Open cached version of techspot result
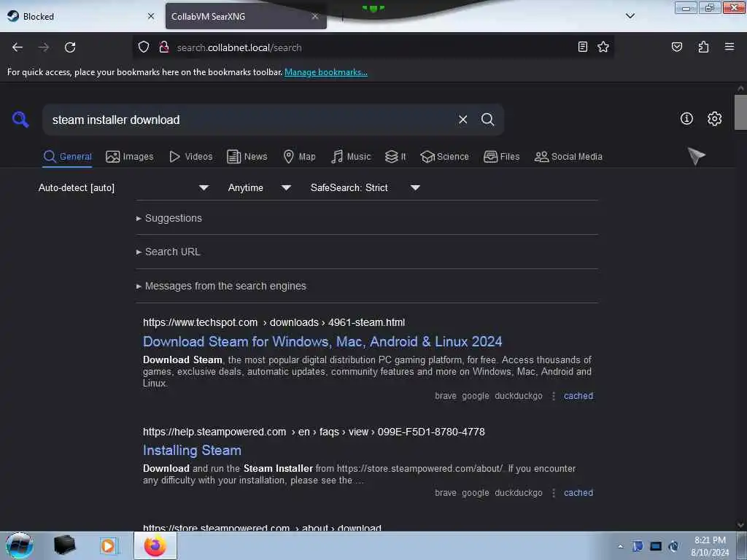 click(x=578, y=396)
